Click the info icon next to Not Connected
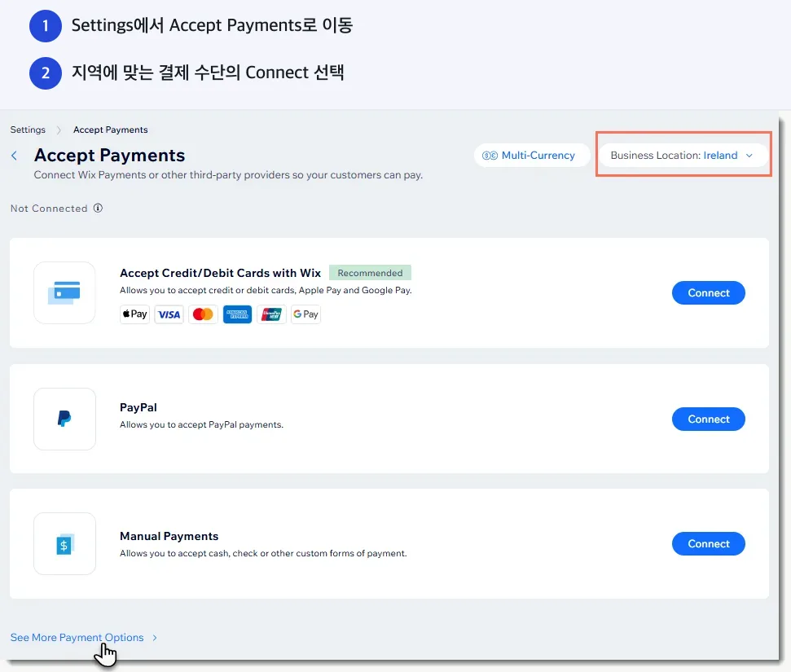Screen dimensions: 791x672 click(x=98, y=208)
